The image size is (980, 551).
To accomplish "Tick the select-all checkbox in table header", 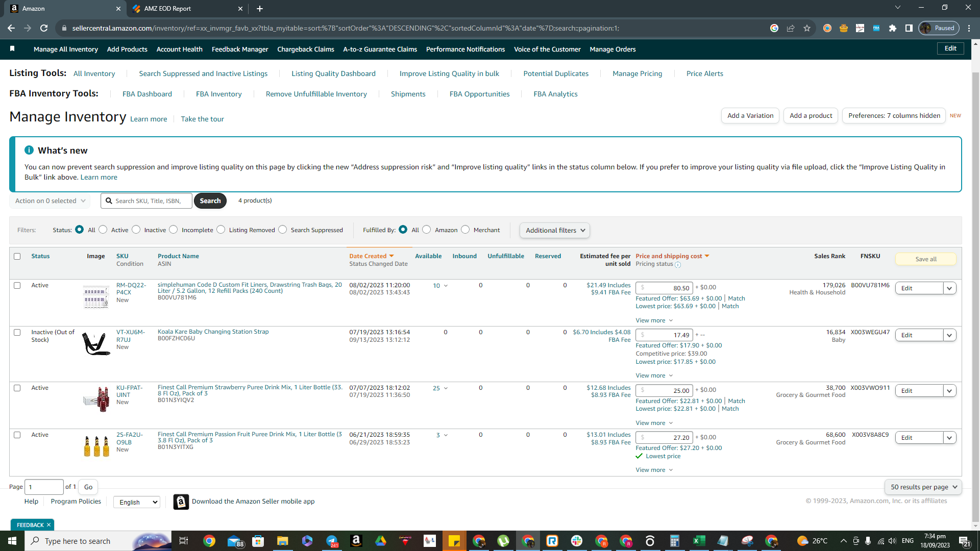I will tap(17, 256).
